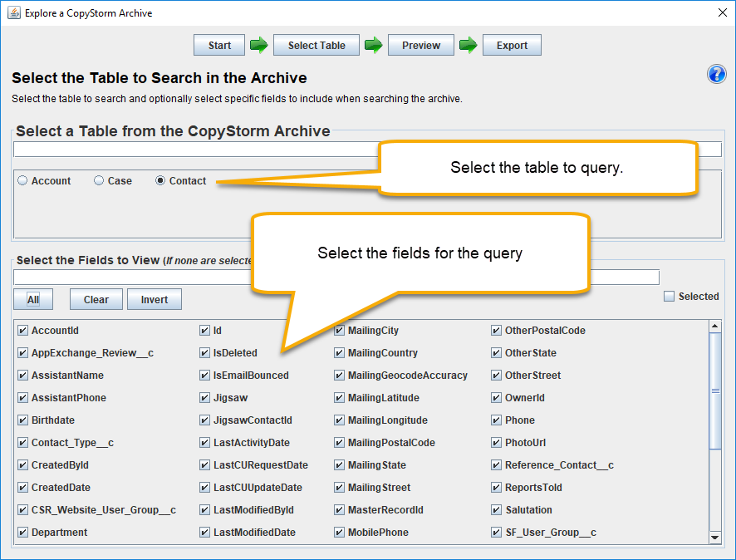Clear all selected fields
736x560 pixels.
point(96,299)
